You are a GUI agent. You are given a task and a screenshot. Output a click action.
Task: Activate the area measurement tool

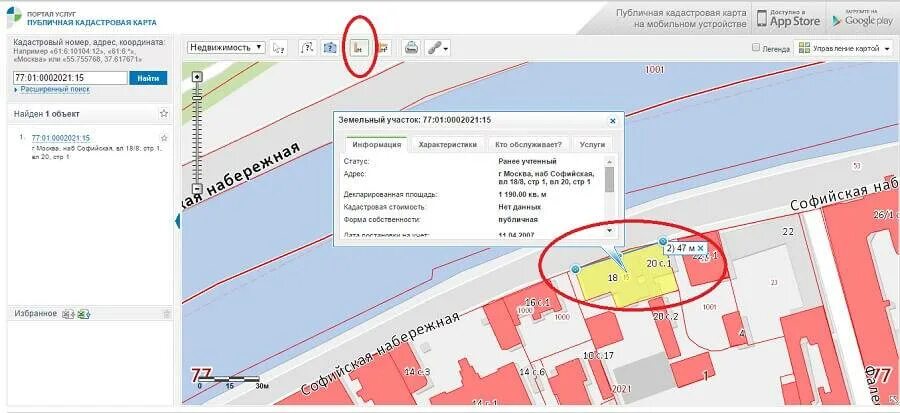(x=383, y=48)
